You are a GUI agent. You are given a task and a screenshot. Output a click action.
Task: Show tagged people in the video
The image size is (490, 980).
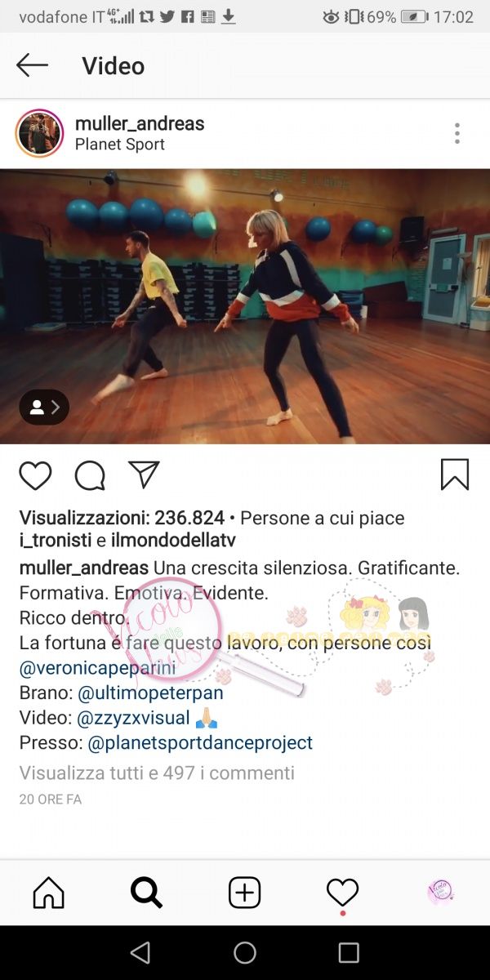coord(44,408)
